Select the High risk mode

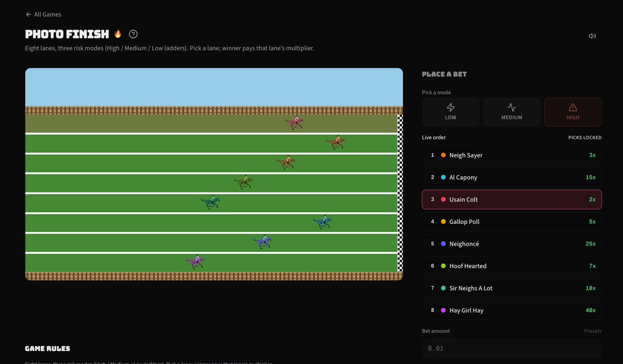573,112
